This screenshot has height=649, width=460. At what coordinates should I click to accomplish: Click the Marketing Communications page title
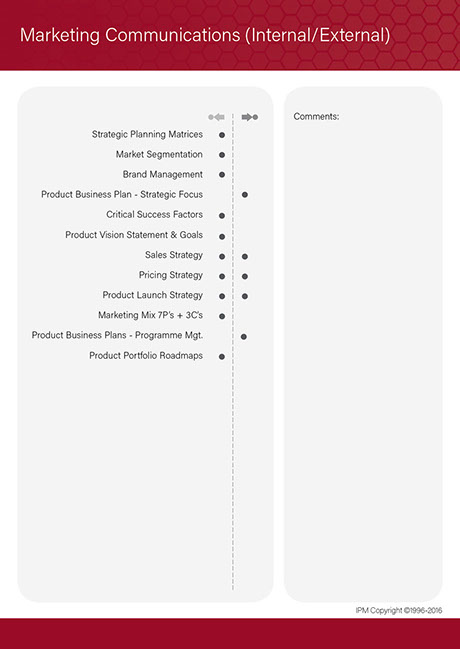point(205,36)
